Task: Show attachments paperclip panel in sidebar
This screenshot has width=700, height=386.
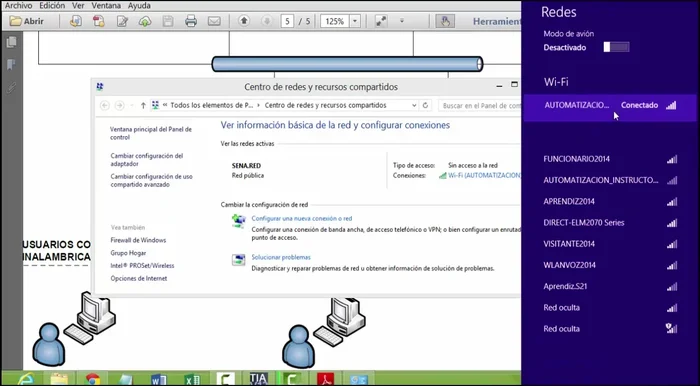Action: tap(12, 88)
